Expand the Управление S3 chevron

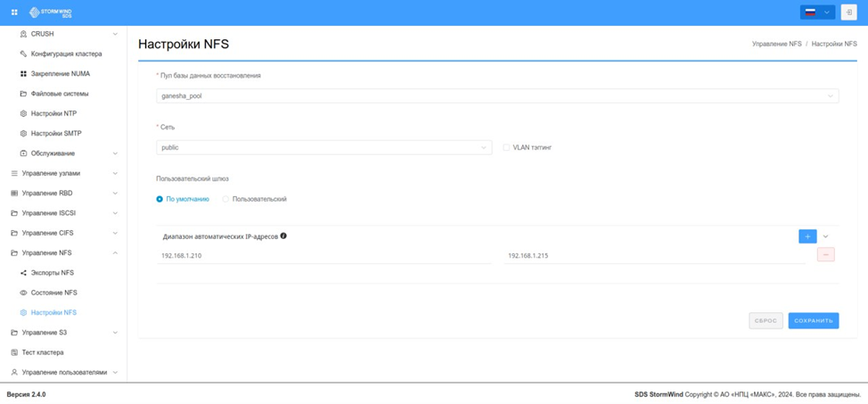click(115, 333)
